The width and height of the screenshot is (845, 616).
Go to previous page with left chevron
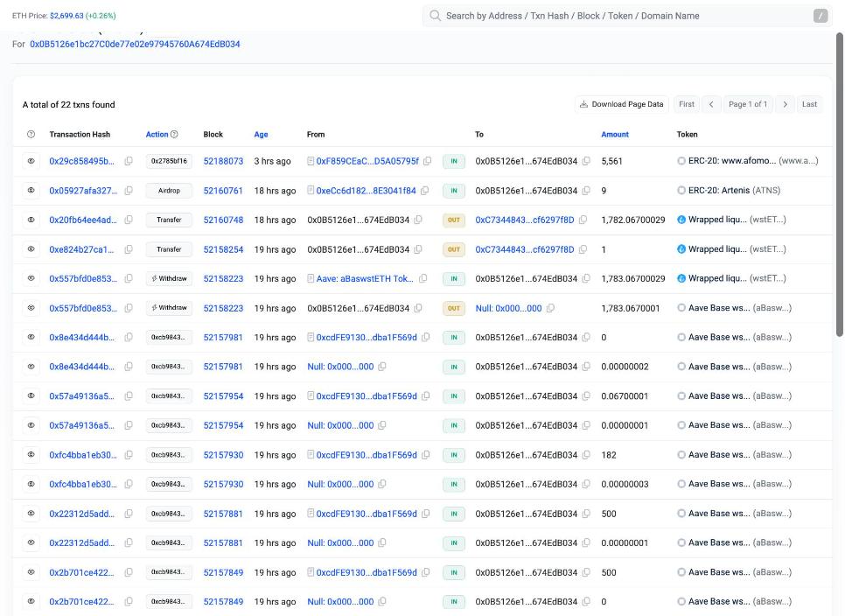tap(711, 104)
